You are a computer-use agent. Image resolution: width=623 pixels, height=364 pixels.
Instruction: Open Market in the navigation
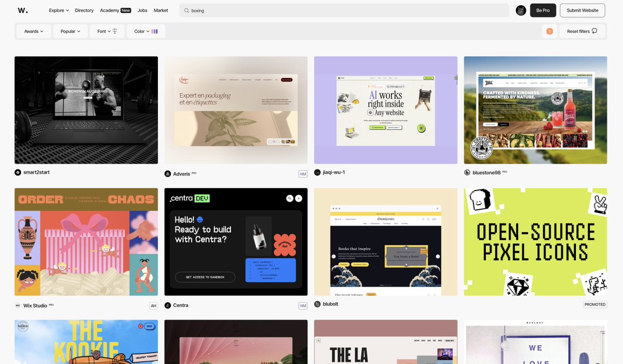click(161, 10)
